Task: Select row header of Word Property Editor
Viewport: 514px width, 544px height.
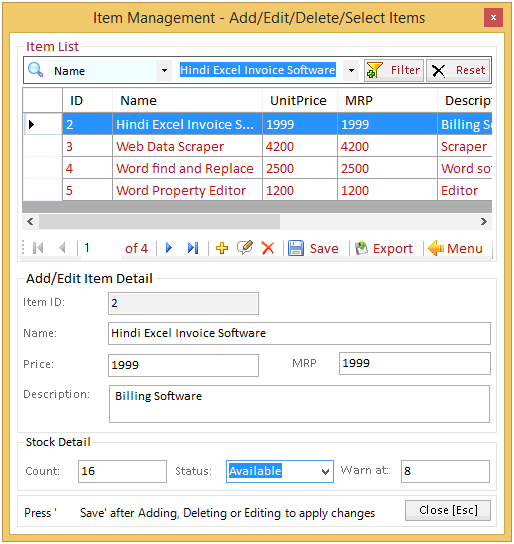Action: click(x=42, y=190)
